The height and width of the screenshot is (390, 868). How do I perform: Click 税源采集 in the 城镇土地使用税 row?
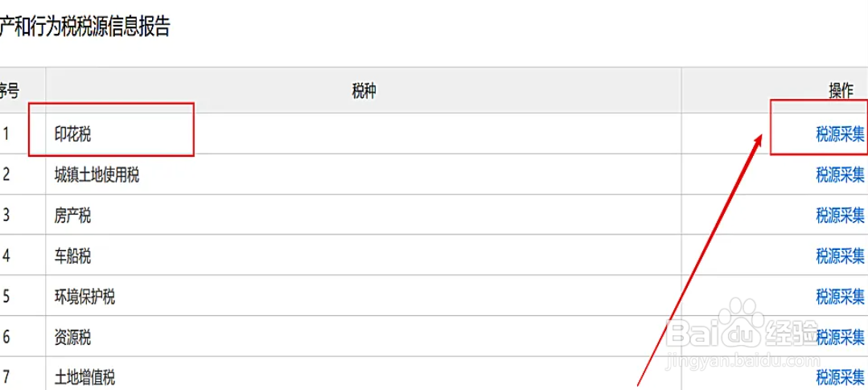pyautogui.click(x=840, y=174)
